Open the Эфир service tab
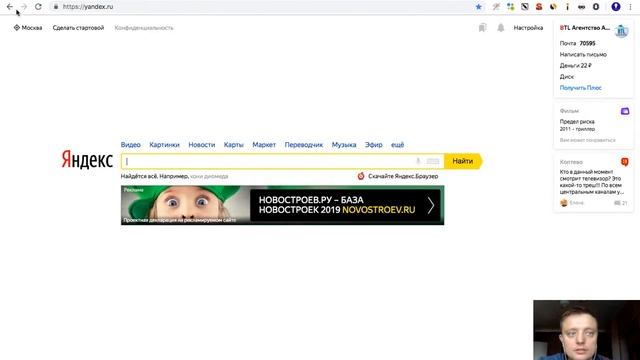 tap(373, 145)
